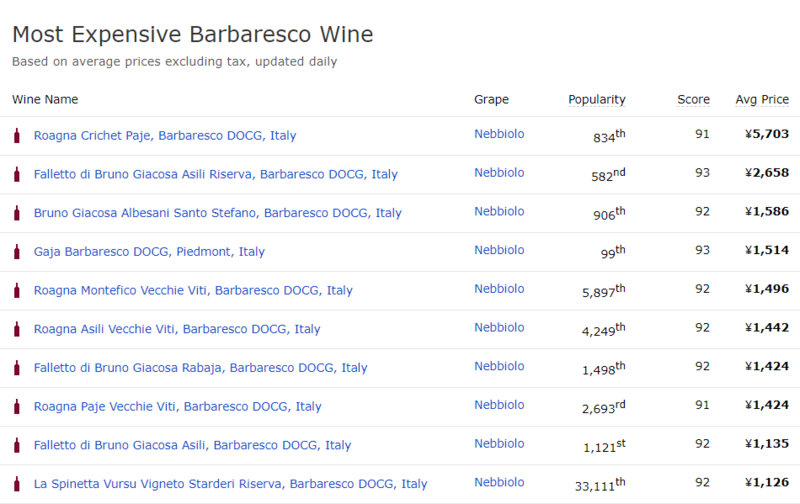Sort table by Popularity column header

point(596,99)
